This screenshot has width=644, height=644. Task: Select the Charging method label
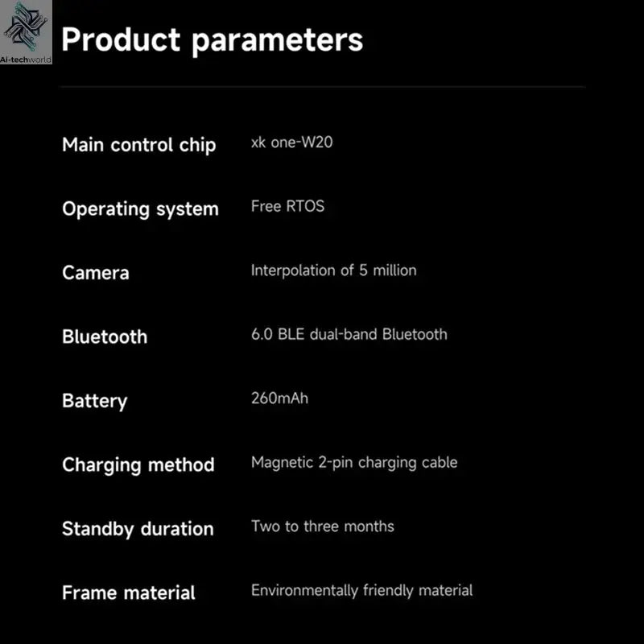tap(138, 465)
